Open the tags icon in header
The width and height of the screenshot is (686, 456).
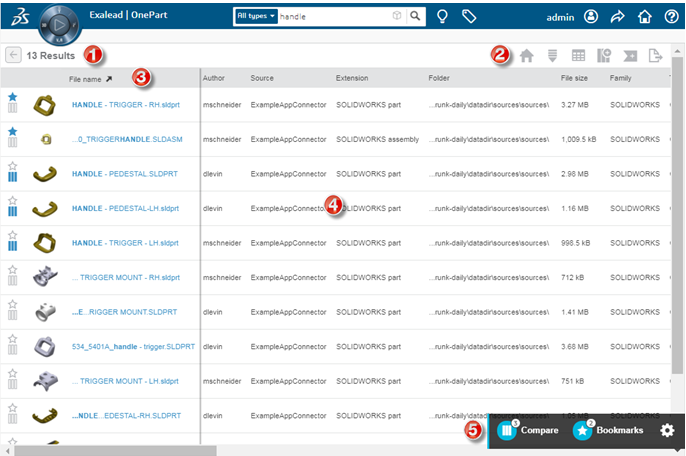pos(469,17)
